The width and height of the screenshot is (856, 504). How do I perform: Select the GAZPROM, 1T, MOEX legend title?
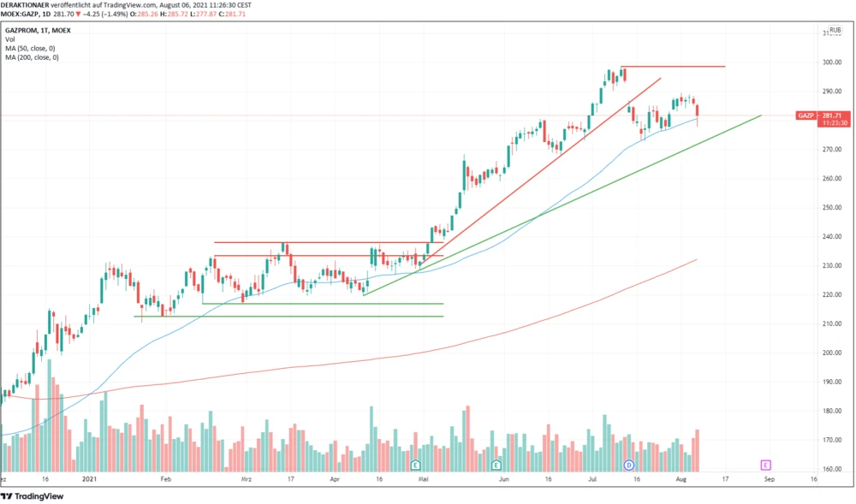pyautogui.click(x=38, y=30)
